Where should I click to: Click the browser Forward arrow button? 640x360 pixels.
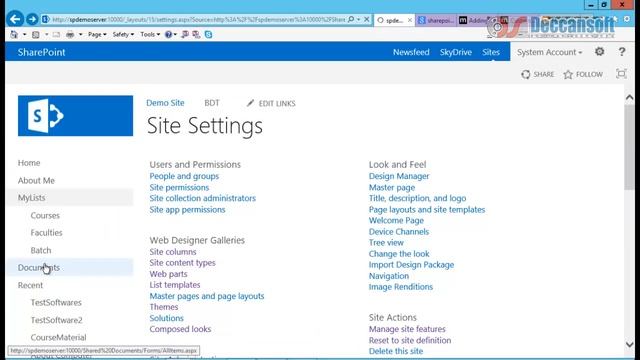tap(32, 19)
